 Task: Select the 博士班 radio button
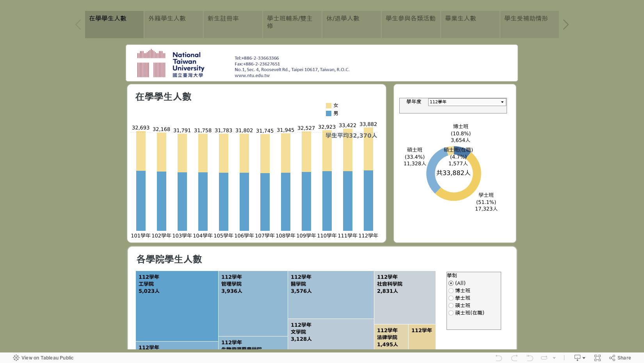(x=451, y=291)
